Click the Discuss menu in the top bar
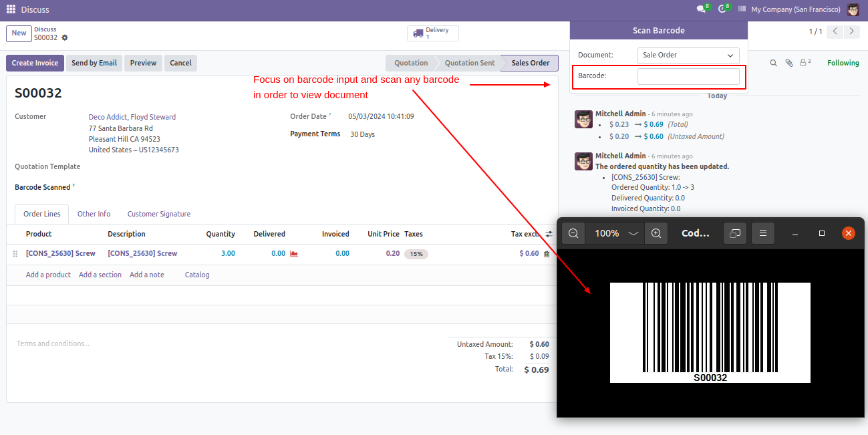The image size is (868, 435). coord(35,9)
